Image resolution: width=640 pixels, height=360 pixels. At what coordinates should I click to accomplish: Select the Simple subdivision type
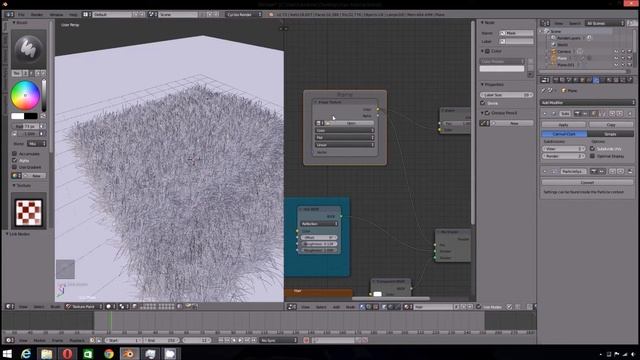coord(611,134)
